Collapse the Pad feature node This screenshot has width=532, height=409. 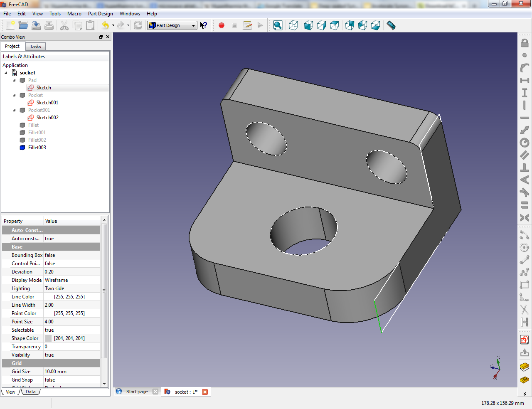(13, 80)
